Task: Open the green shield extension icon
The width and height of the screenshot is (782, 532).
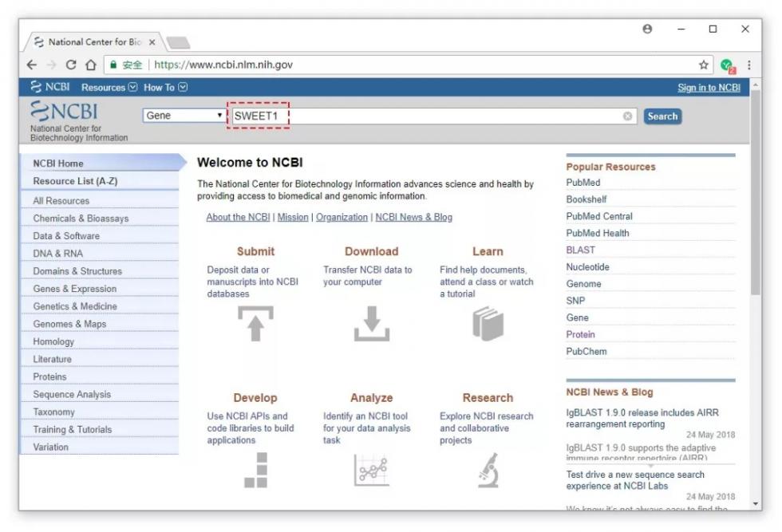Action: coord(728,65)
